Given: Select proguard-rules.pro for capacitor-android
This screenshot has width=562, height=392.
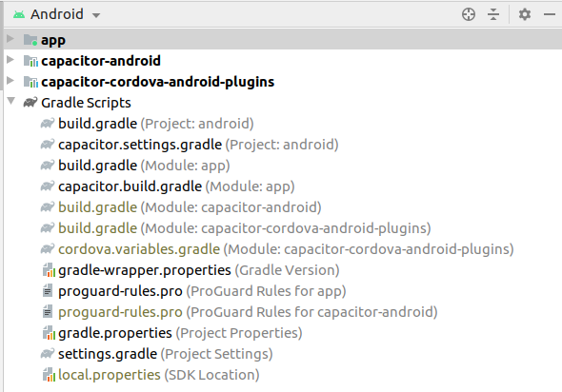Looking at the screenshot, I should (248, 312).
